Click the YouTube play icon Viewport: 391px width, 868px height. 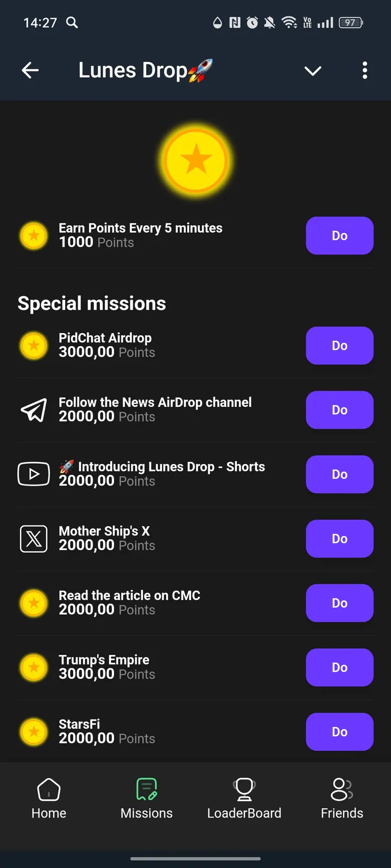[34, 474]
